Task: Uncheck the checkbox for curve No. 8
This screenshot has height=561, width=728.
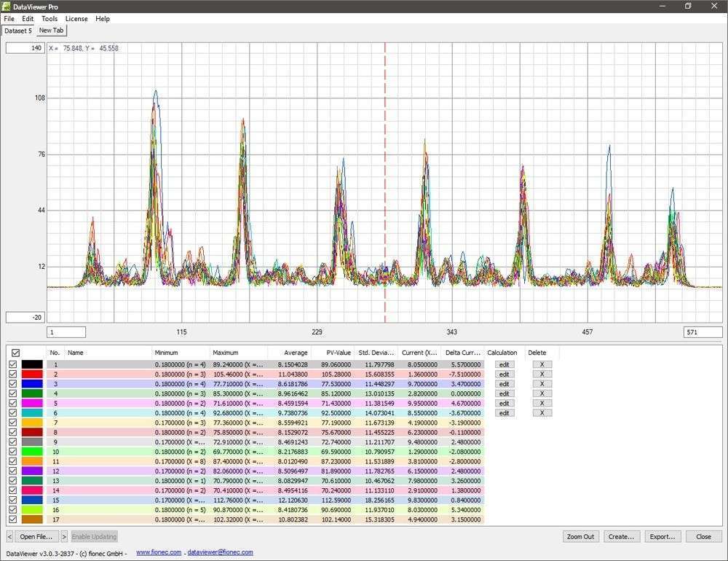Action: coord(12,432)
